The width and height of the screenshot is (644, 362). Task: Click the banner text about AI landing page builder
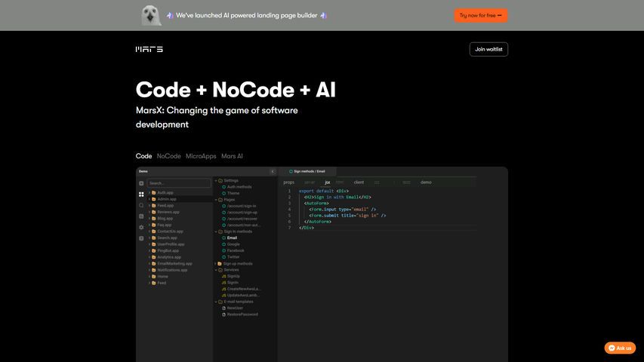coord(246,15)
